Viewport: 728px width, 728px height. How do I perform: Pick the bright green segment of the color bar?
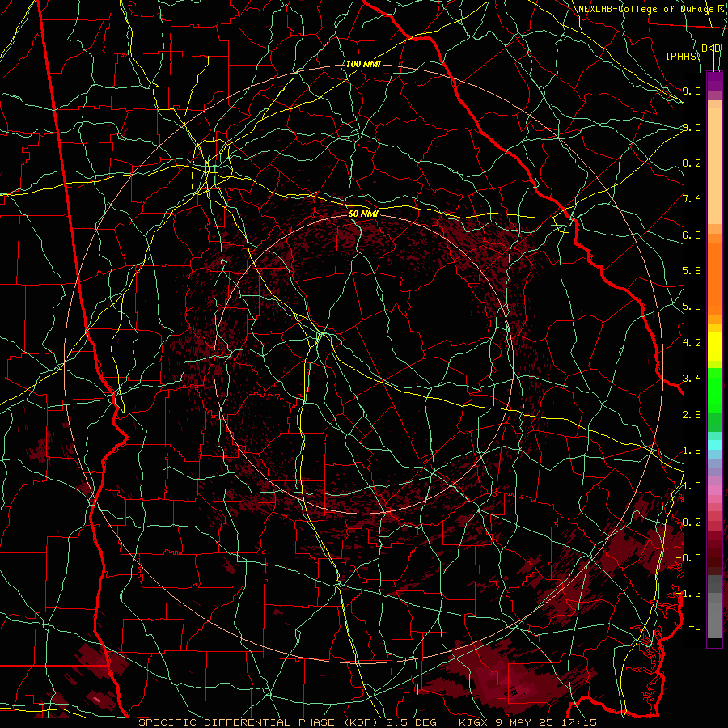tap(714, 391)
